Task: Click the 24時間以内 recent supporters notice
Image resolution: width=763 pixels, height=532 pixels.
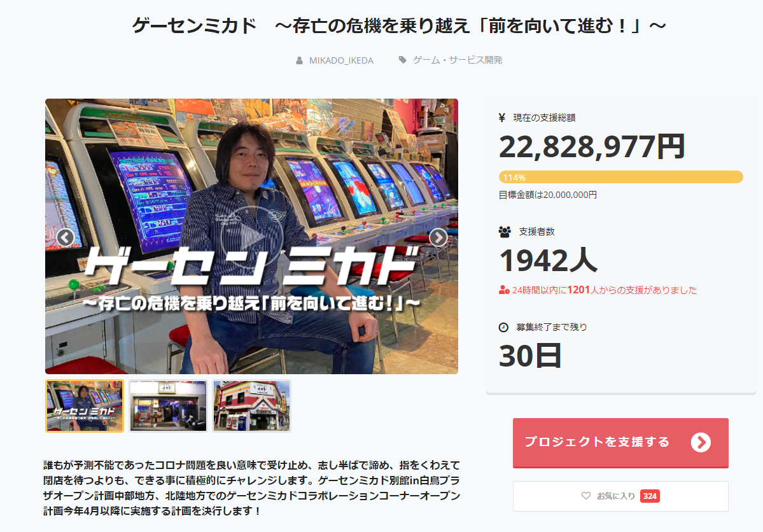Action: (598, 290)
